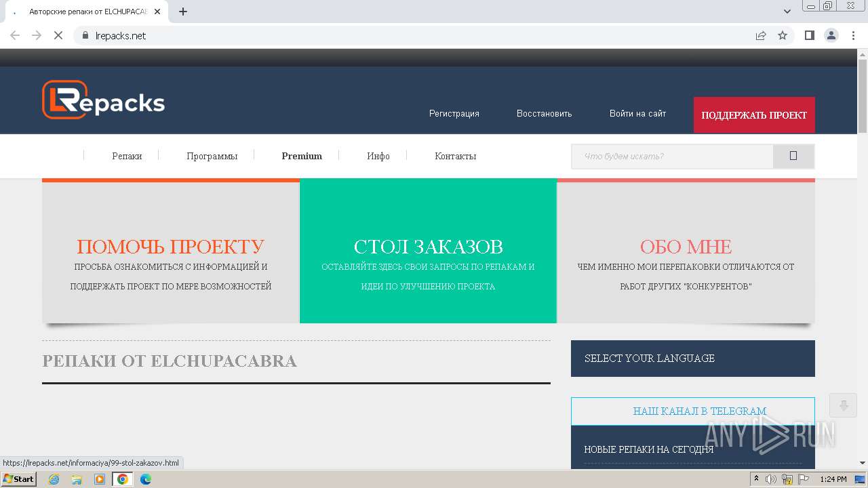The image size is (868, 488).
Task: Open the Premium menu item
Action: click(x=302, y=156)
